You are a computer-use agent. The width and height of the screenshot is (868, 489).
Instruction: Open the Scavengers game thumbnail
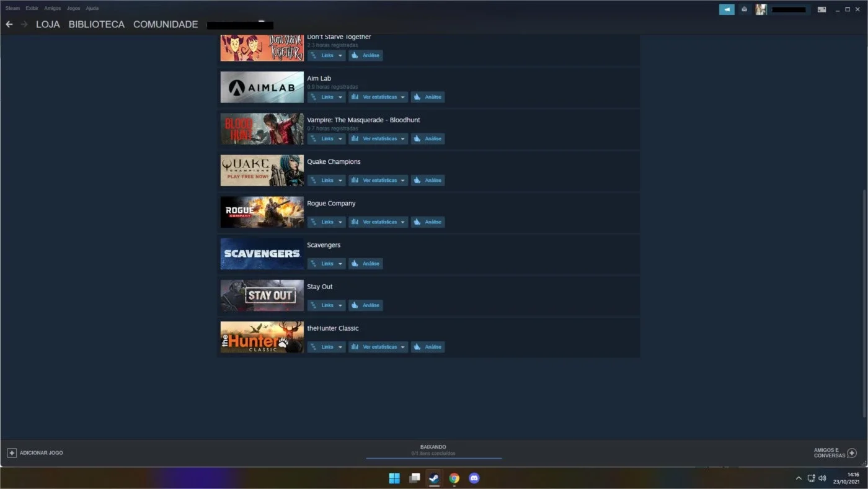click(x=262, y=253)
